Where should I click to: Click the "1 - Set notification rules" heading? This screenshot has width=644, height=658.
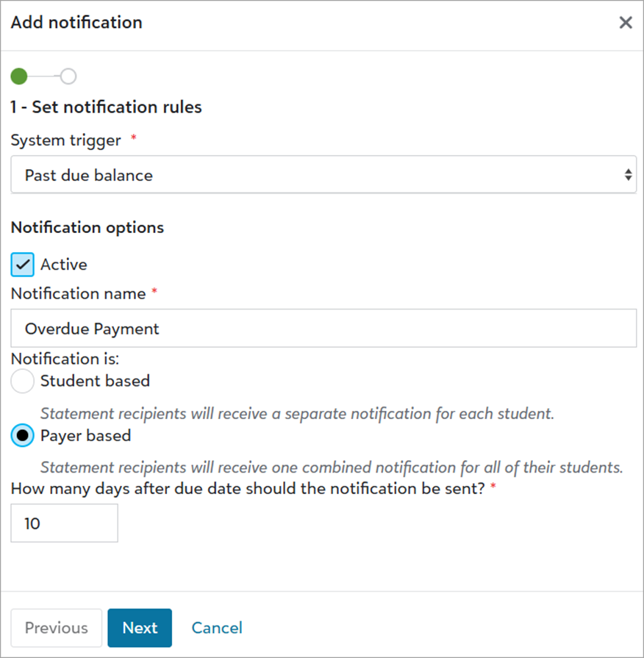[106, 107]
